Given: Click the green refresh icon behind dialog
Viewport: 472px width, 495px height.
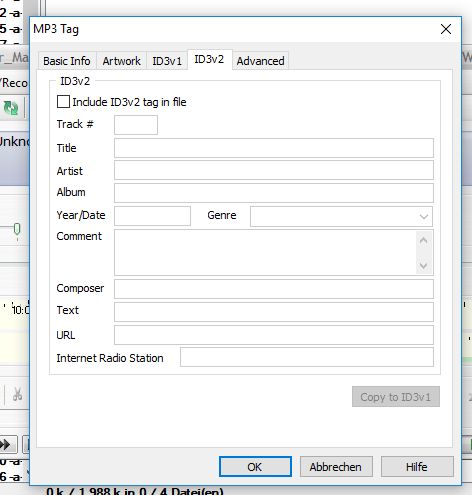Looking at the screenshot, I should (x=11, y=108).
